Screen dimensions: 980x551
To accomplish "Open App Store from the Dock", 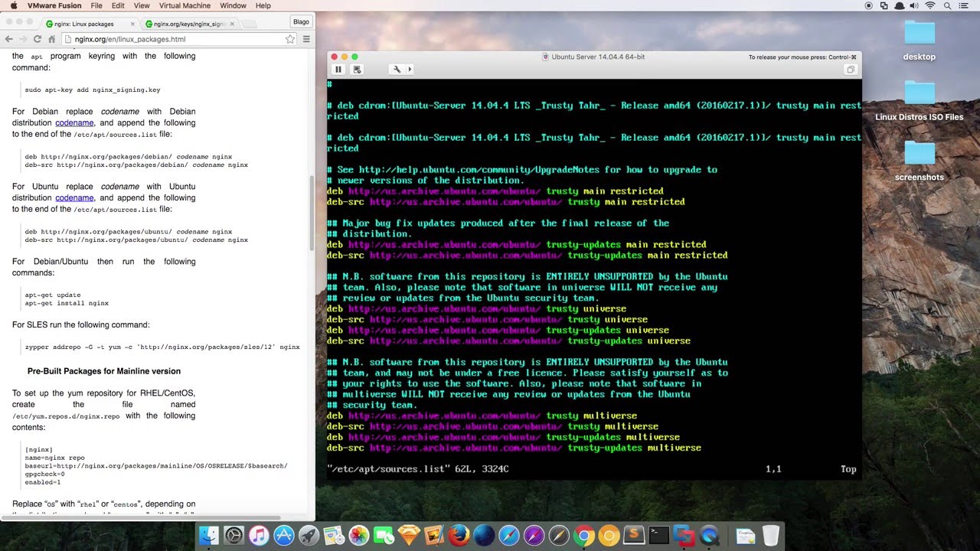I will tap(283, 535).
